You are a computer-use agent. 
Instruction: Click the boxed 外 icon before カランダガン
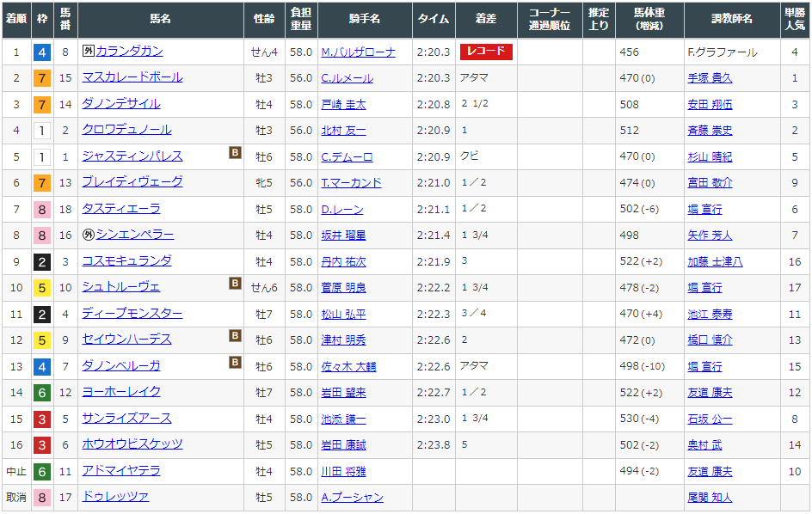click(88, 52)
